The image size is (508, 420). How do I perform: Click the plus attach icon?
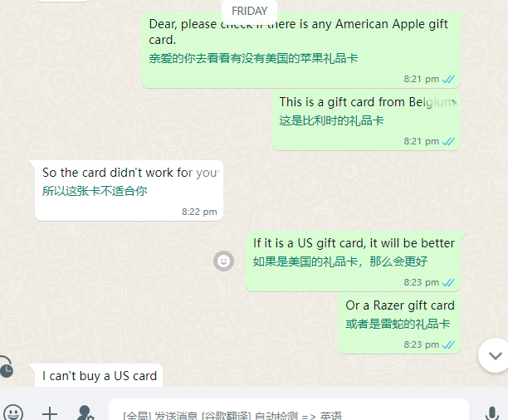50,413
